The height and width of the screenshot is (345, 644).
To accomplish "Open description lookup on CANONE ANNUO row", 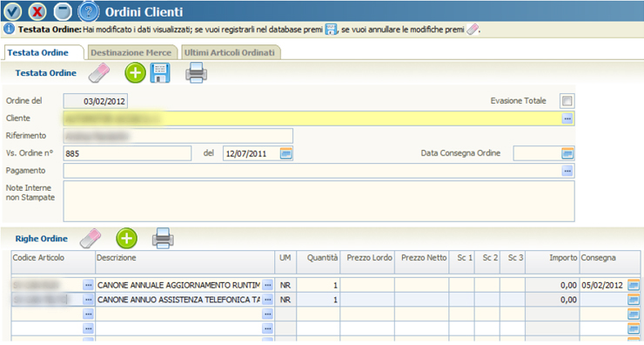I will (267, 300).
